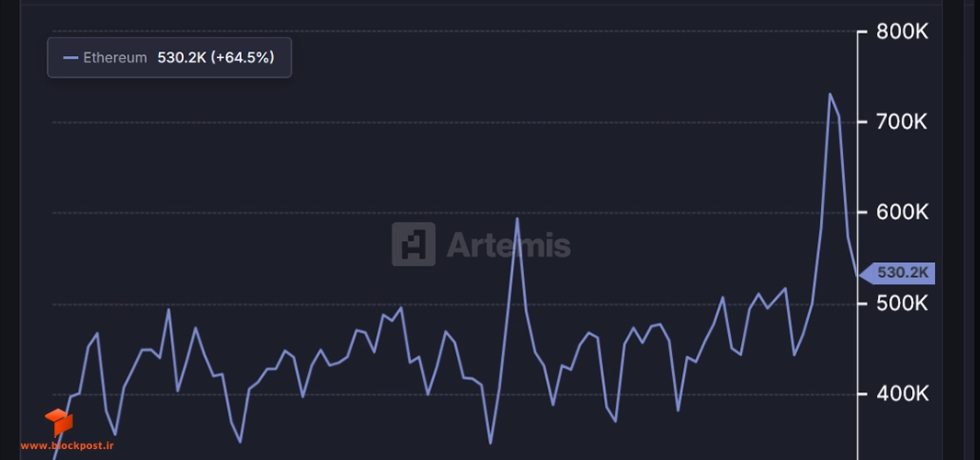
Task: Click the Artemis watermark text
Action: (508, 245)
